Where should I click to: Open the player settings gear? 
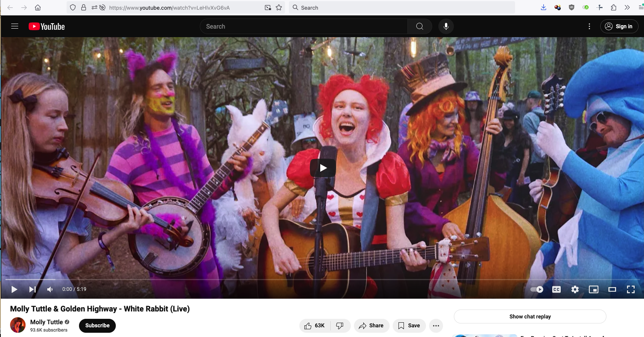coord(575,289)
